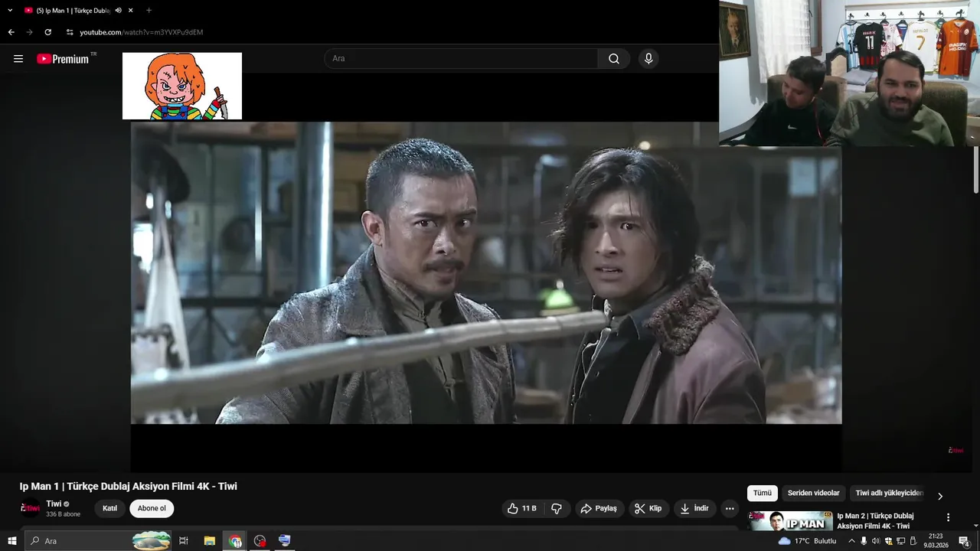Close the Ip Man 1 browser tab
The width and height of the screenshot is (980, 551).
click(131, 11)
